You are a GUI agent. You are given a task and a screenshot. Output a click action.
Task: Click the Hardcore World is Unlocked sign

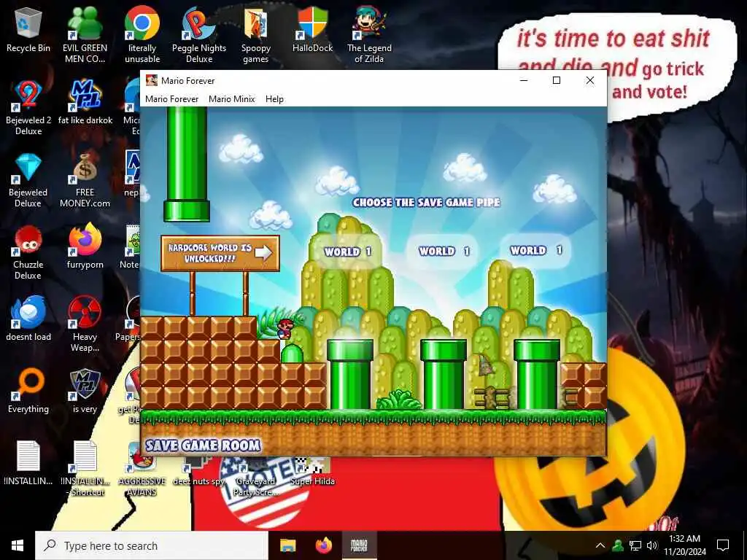click(220, 253)
